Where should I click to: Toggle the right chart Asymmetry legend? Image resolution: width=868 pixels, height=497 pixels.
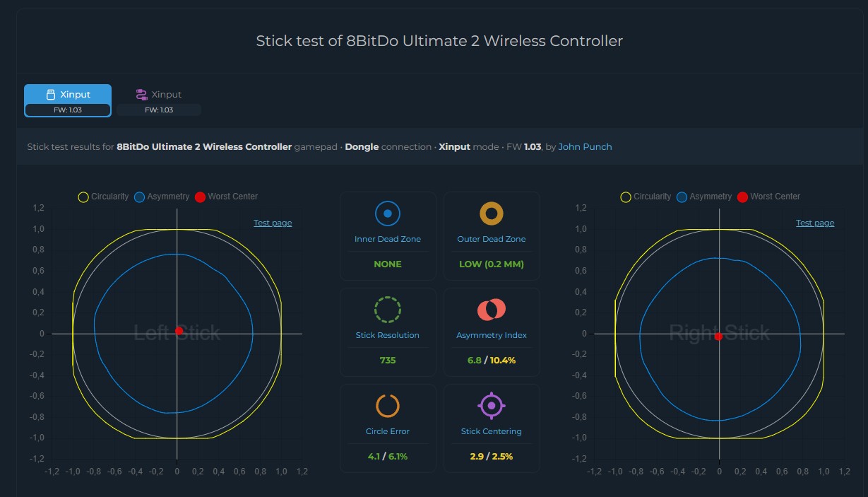[703, 197]
